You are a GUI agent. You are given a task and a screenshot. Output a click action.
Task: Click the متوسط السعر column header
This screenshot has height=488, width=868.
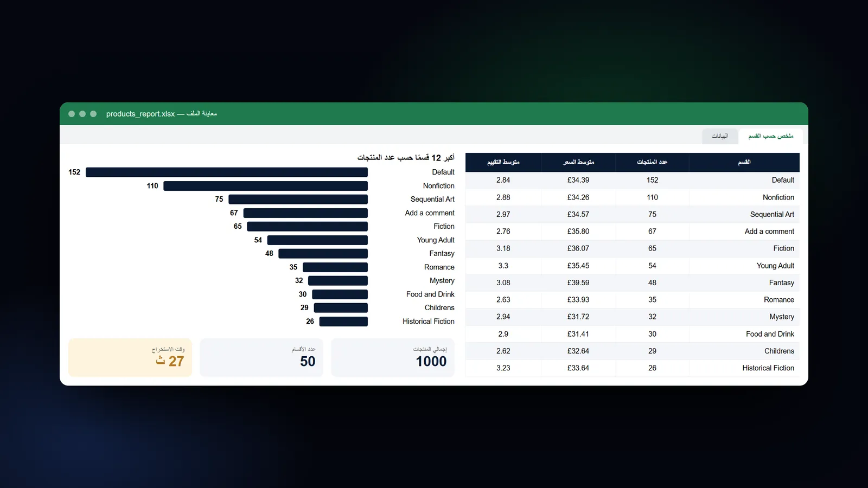[x=578, y=162]
